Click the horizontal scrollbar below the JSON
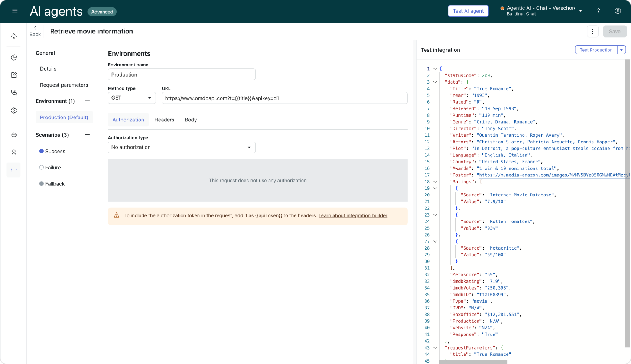 pos(473,361)
